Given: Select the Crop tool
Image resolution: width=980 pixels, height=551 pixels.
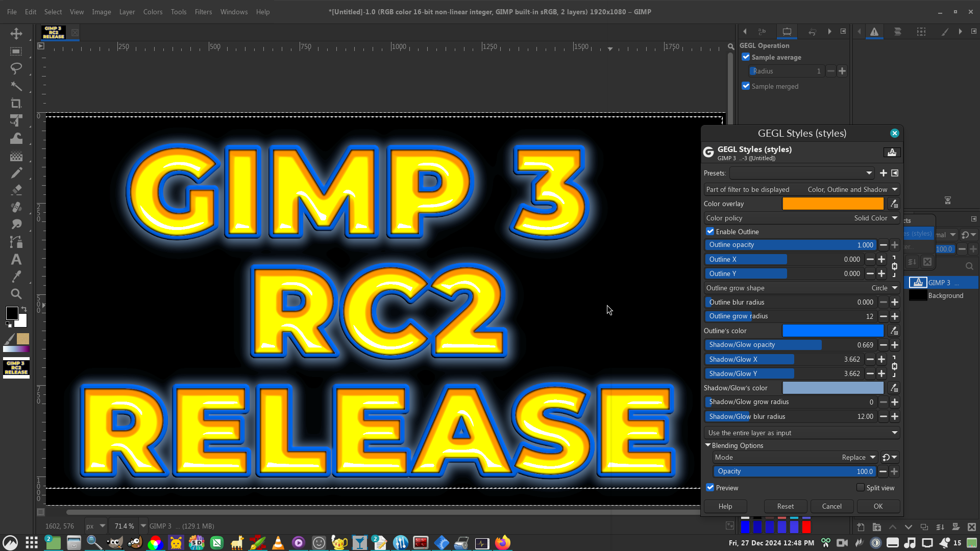Looking at the screenshot, I should coord(16,103).
